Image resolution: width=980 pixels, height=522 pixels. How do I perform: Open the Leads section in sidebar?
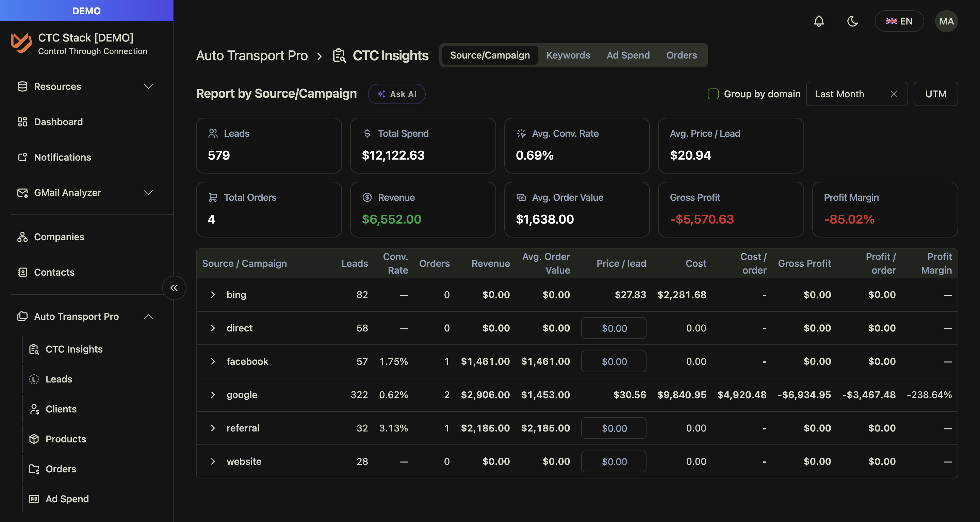[x=59, y=378]
